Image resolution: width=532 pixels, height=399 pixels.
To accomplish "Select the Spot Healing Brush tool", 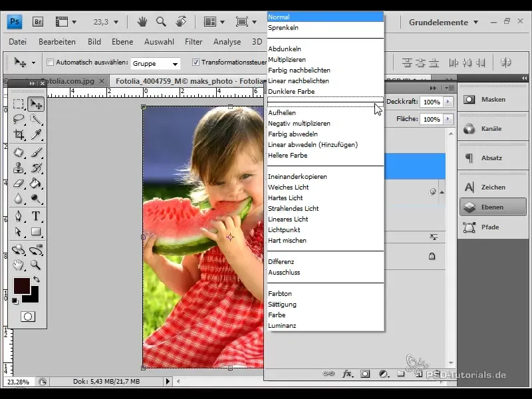I will coord(19,152).
